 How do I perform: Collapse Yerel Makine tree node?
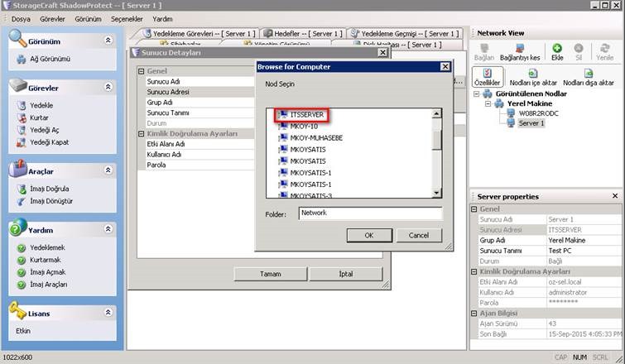click(x=488, y=103)
